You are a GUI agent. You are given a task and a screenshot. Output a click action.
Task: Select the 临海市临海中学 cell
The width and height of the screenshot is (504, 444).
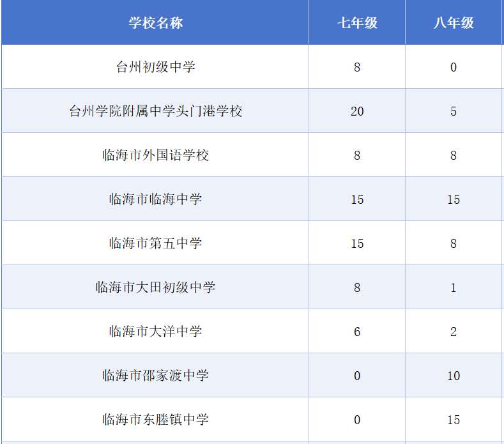[x=155, y=199]
